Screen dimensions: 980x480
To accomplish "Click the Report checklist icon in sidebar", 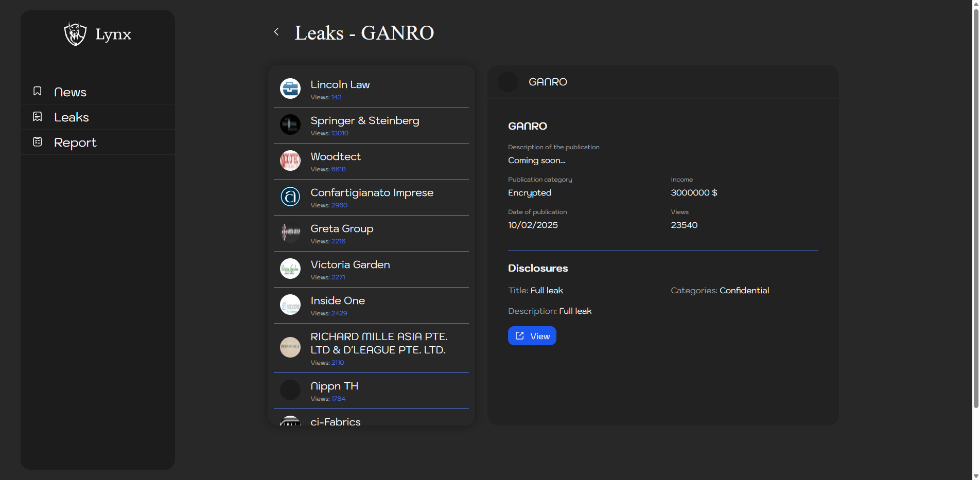I will 38,142.
